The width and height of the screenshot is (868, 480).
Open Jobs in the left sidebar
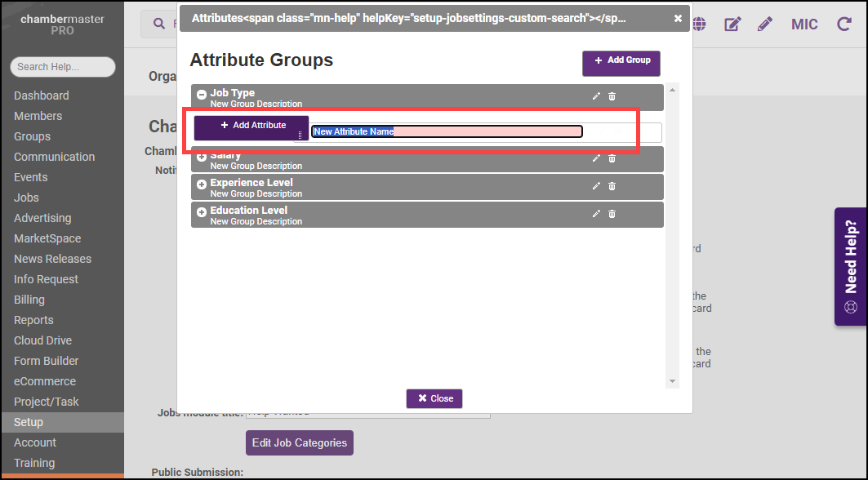pyautogui.click(x=26, y=198)
